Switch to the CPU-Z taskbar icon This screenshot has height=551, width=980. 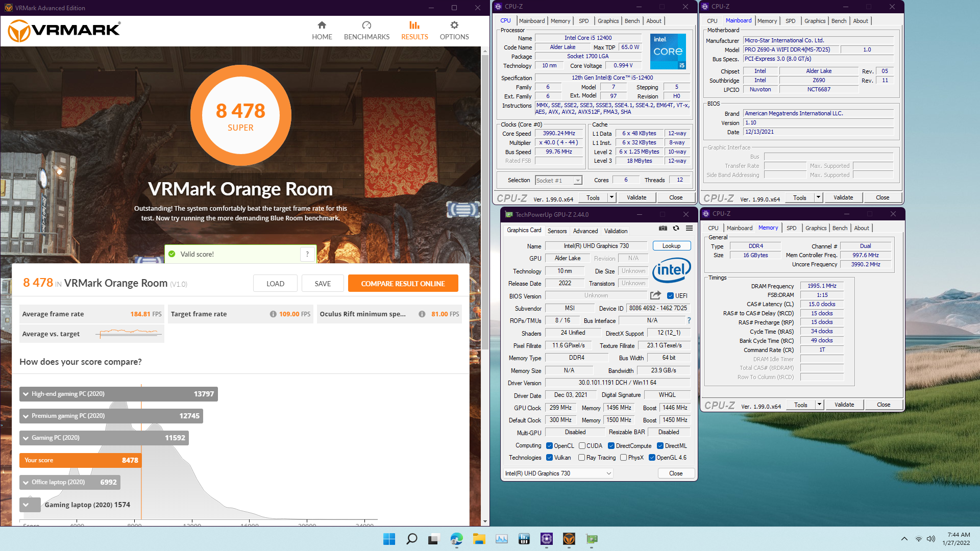coord(547,539)
